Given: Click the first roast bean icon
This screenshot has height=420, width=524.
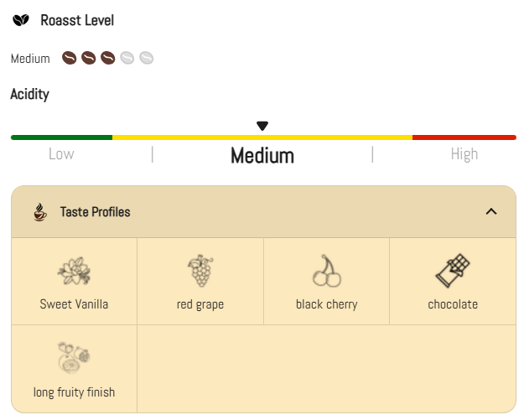Looking at the screenshot, I should click(x=70, y=59).
